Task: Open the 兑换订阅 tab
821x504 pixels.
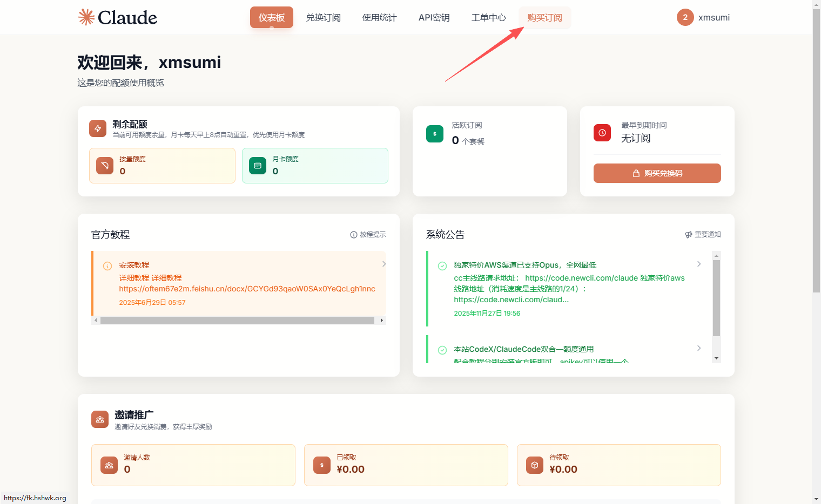Action: coord(323,18)
